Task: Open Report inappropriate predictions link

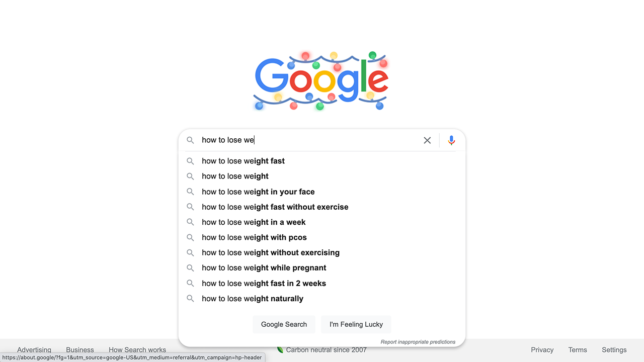Action: point(418,342)
